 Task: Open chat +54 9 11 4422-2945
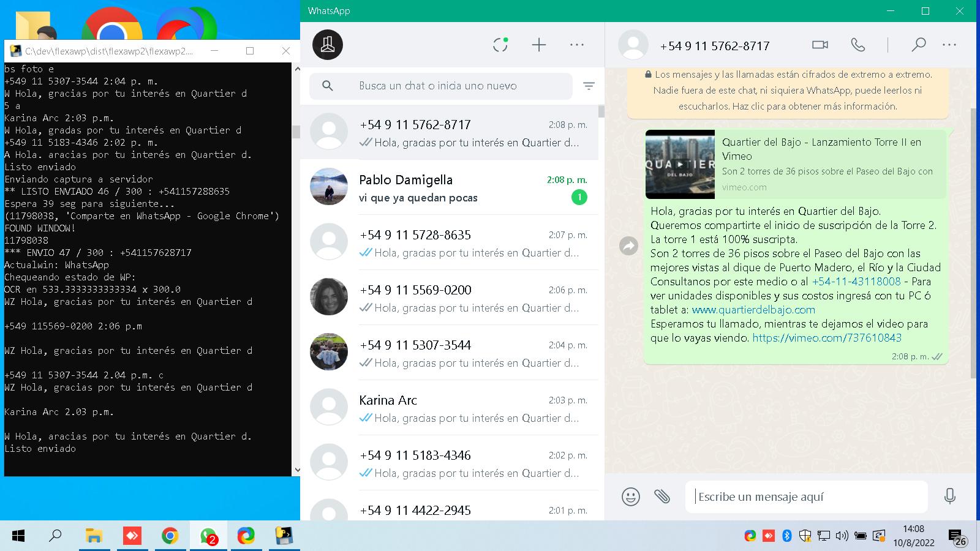tap(450, 506)
